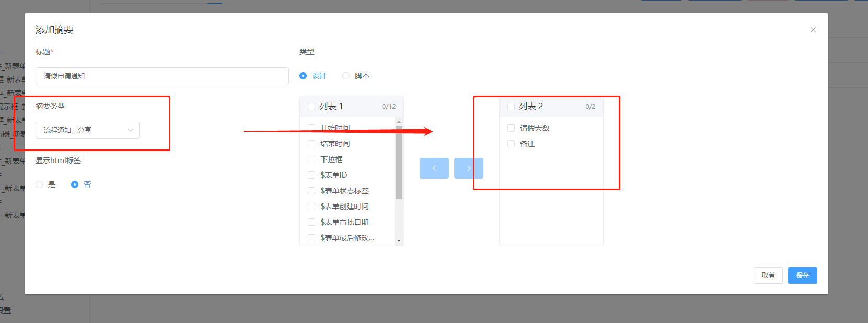Choose 否 for 显示html标签
The height and width of the screenshot is (323, 868).
pyautogui.click(x=75, y=184)
